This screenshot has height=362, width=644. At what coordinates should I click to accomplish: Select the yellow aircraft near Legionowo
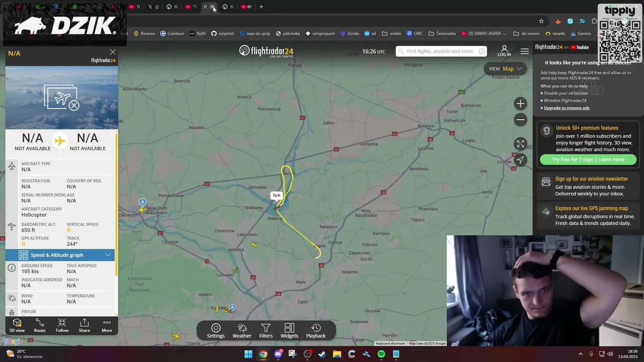pos(254,244)
